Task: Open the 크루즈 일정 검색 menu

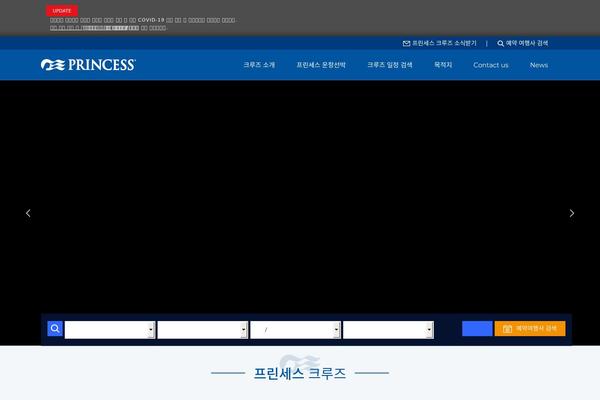Action: click(390, 65)
